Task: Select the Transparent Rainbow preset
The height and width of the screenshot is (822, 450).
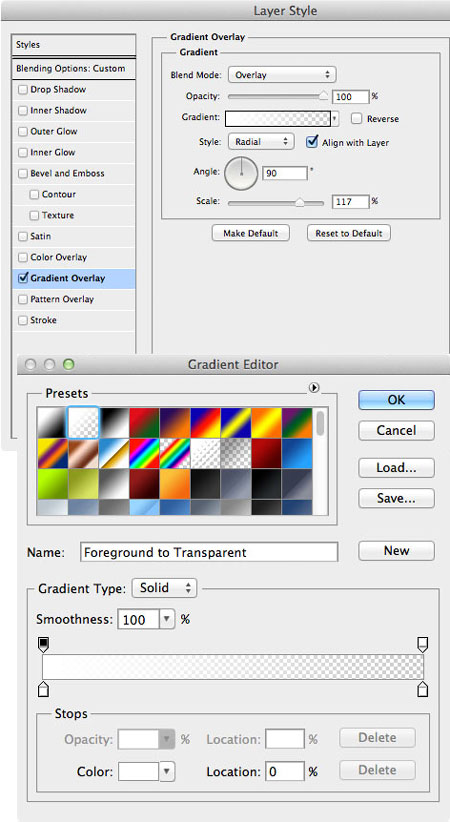Action: (x=175, y=453)
